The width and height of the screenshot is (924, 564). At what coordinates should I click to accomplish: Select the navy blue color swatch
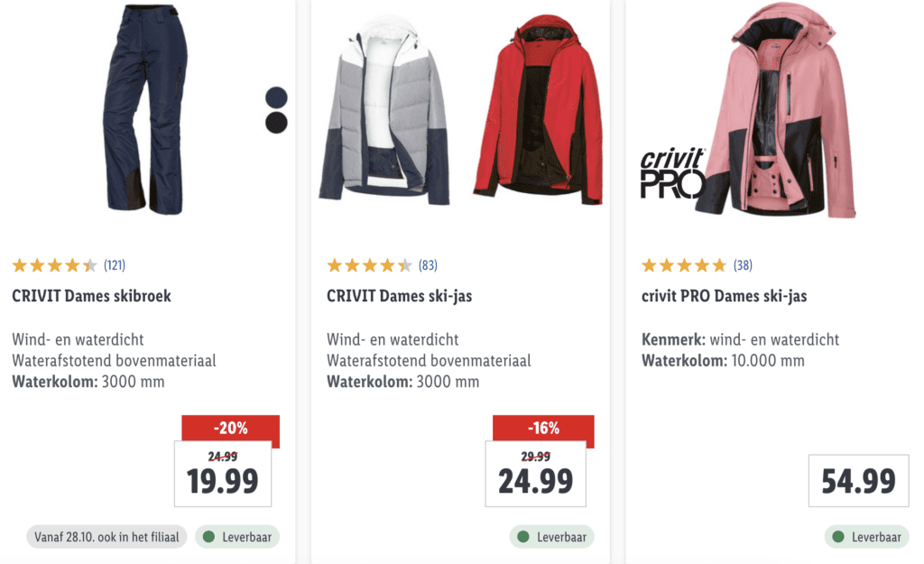click(x=276, y=97)
